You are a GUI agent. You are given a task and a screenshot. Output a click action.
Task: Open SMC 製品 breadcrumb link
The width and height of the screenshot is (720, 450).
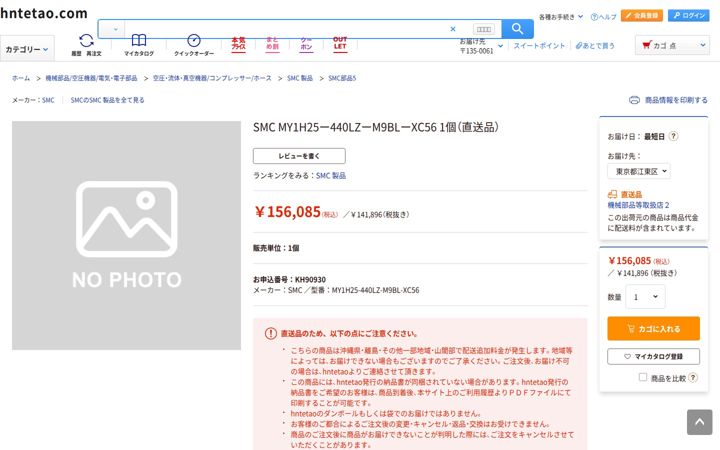[300, 78]
